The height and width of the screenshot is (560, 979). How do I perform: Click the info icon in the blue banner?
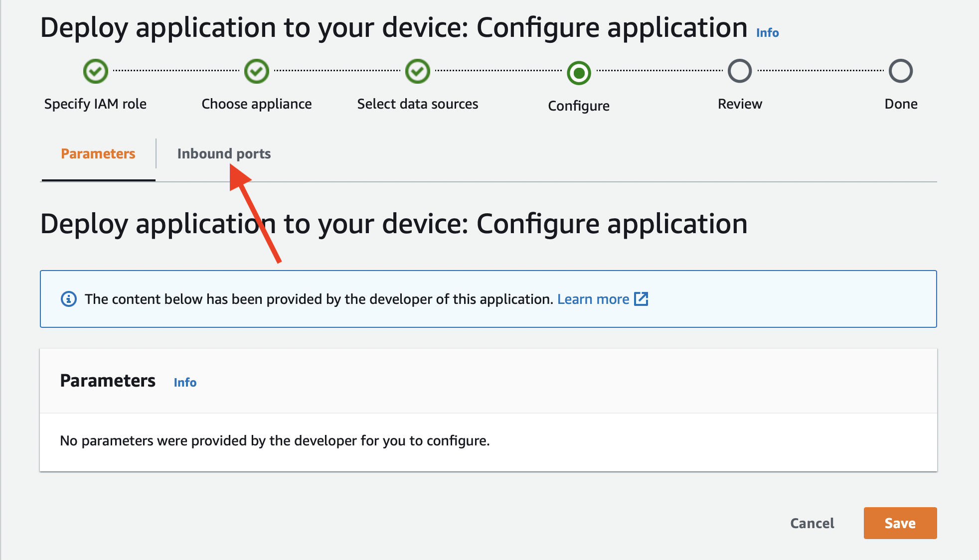[69, 299]
